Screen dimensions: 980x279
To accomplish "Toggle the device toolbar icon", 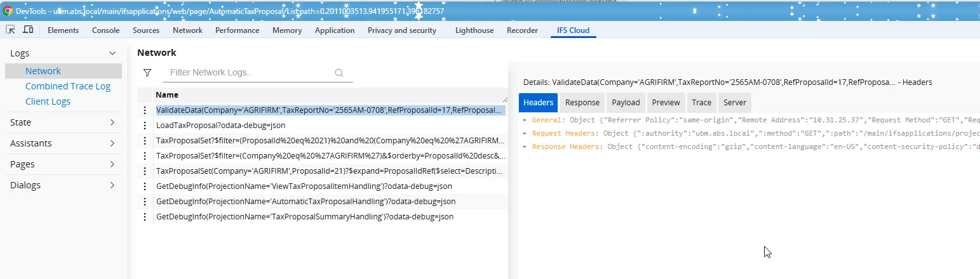I will point(28,30).
